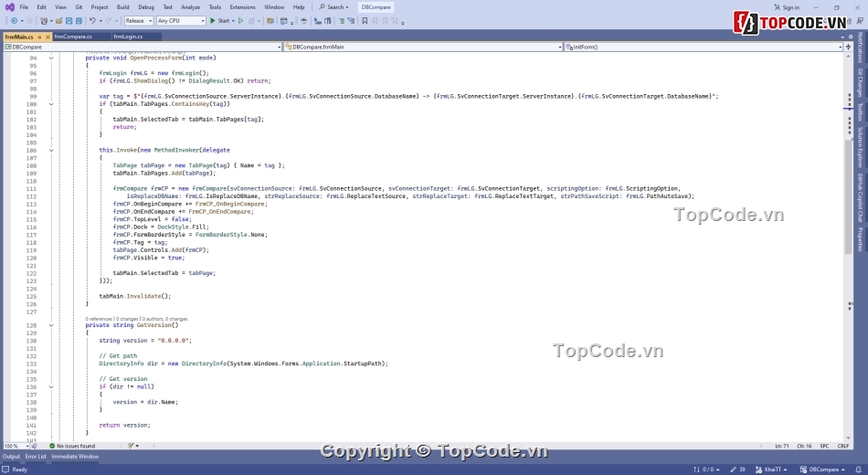Save the current file with Save icon
Viewport: 868px width, 475px height.
click(69, 20)
